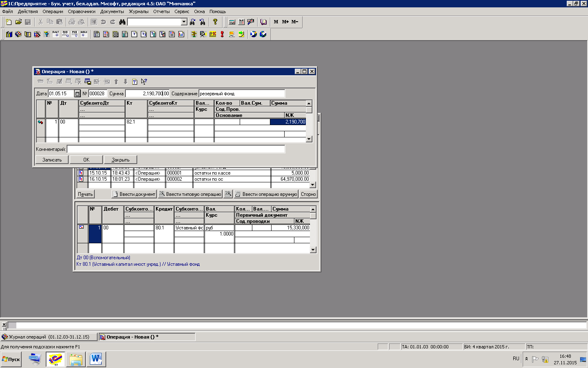Click the Содержание field with резервный фонд
This screenshot has width=588, height=368.
tap(242, 94)
